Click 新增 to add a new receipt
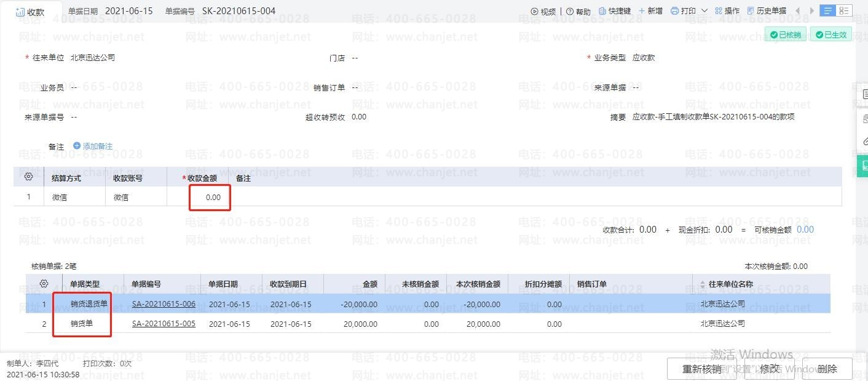 pyautogui.click(x=650, y=11)
